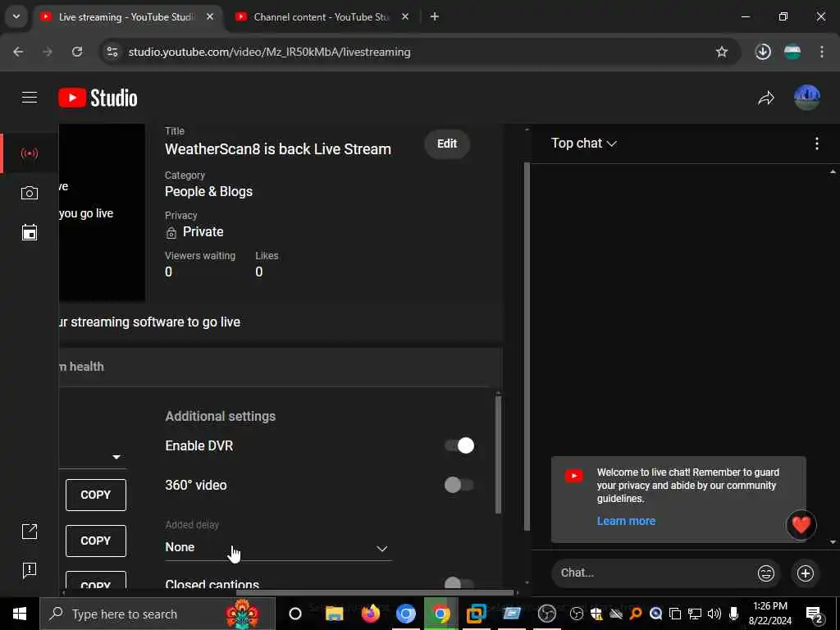Click the Windows search box
This screenshot has height=630, width=840.
pyautogui.click(x=157, y=614)
